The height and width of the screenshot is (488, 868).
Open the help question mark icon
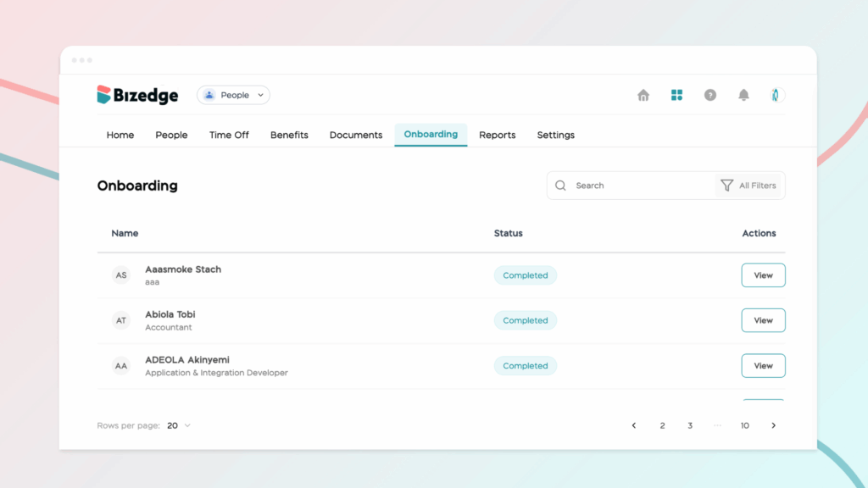point(710,95)
